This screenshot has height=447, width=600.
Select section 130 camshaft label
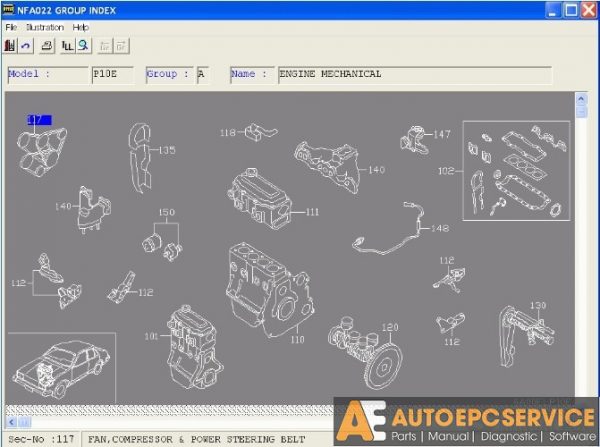538,305
